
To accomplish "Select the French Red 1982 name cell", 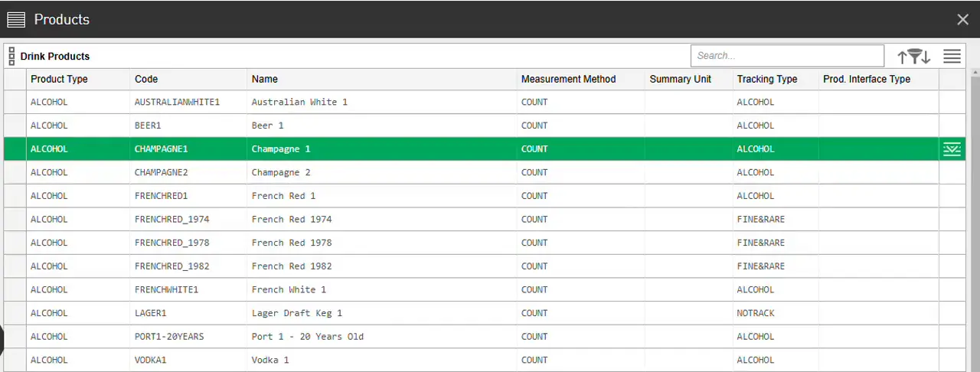I will [382, 266].
